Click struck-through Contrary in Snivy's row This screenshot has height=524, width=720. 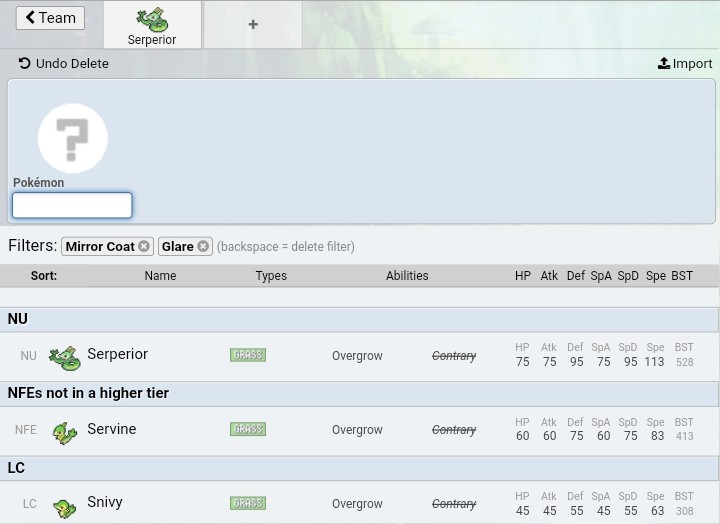[x=454, y=504]
